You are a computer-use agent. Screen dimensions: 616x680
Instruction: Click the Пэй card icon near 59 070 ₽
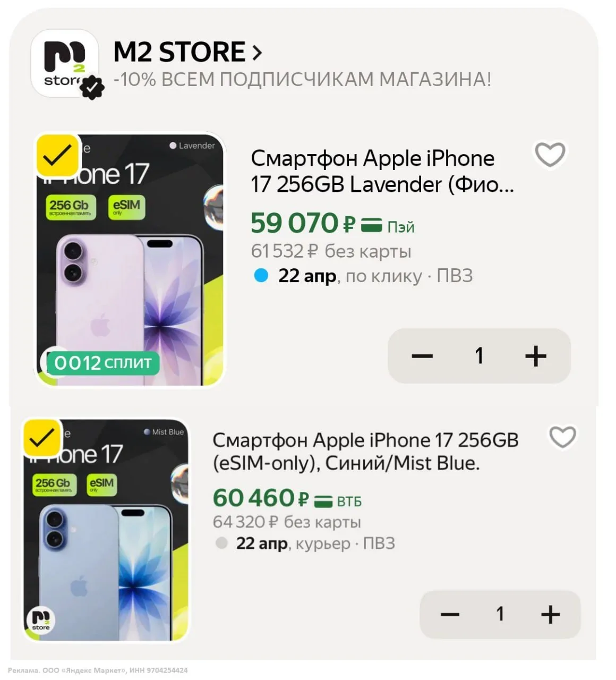[372, 225]
